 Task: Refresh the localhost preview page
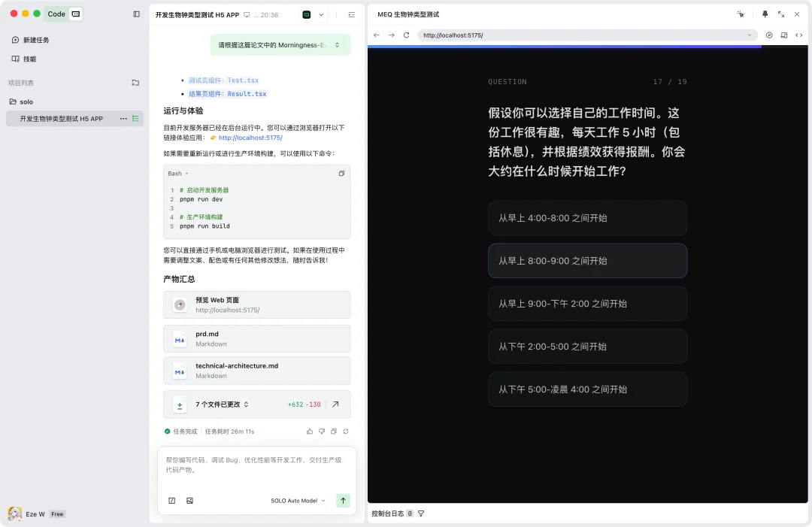pyautogui.click(x=406, y=35)
